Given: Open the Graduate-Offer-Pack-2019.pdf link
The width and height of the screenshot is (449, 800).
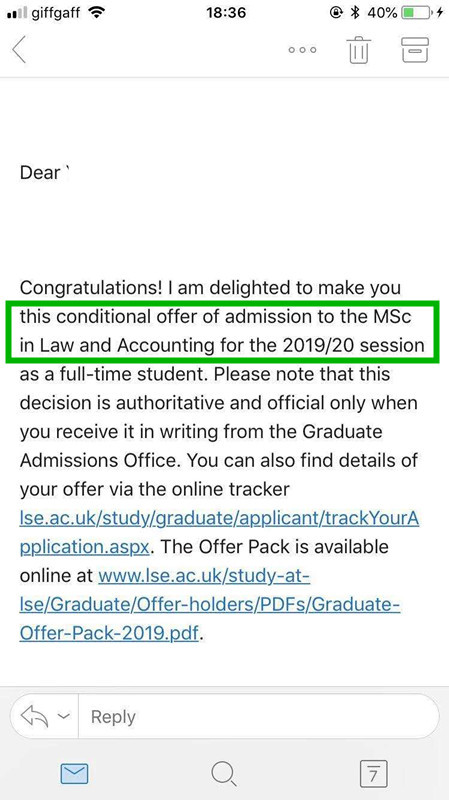Looking at the screenshot, I should [x=210, y=605].
